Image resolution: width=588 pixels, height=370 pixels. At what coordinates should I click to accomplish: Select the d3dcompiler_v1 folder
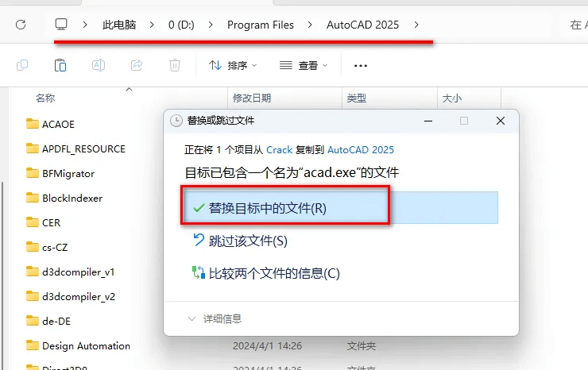[70, 272]
